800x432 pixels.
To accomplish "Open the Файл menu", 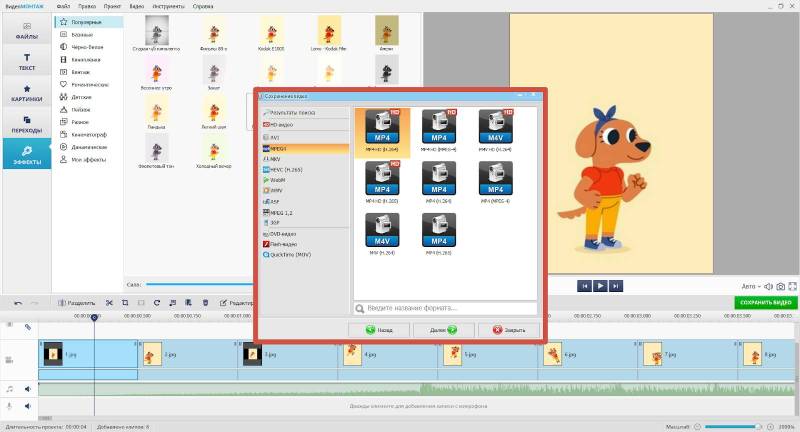I will pos(63,6).
